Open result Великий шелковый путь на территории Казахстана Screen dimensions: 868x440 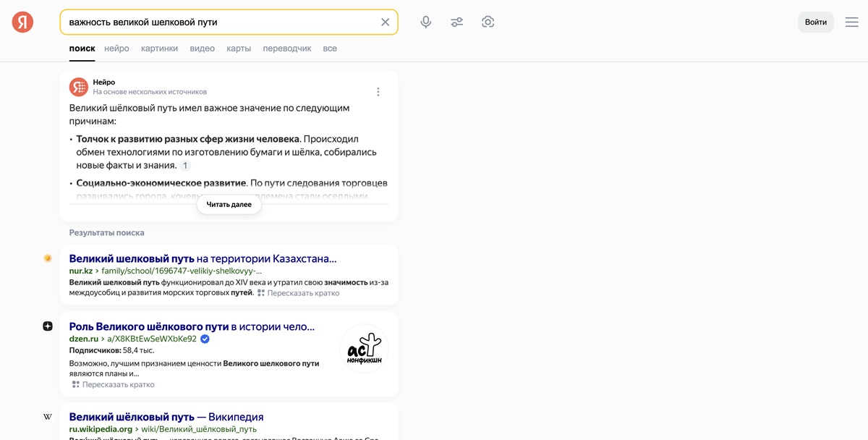click(203, 258)
